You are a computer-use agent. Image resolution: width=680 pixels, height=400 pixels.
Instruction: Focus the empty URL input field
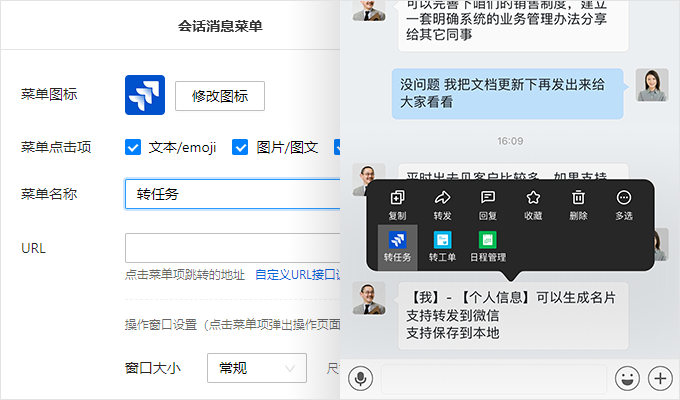[232, 247]
